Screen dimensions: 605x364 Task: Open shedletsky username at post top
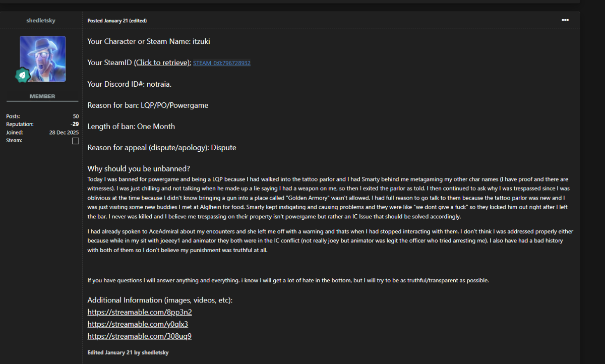click(x=41, y=21)
